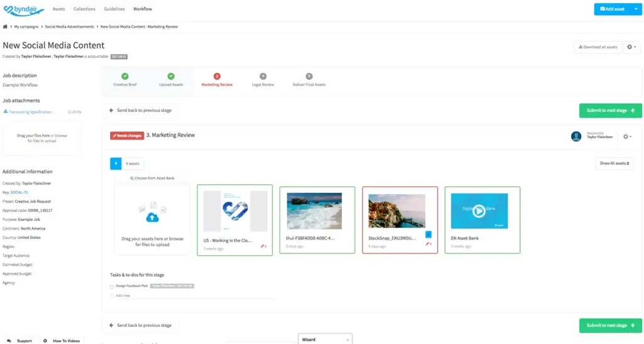This screenshot has width=644, height=344.
Task: Click Download all assets button
Action: coord(597,47)
